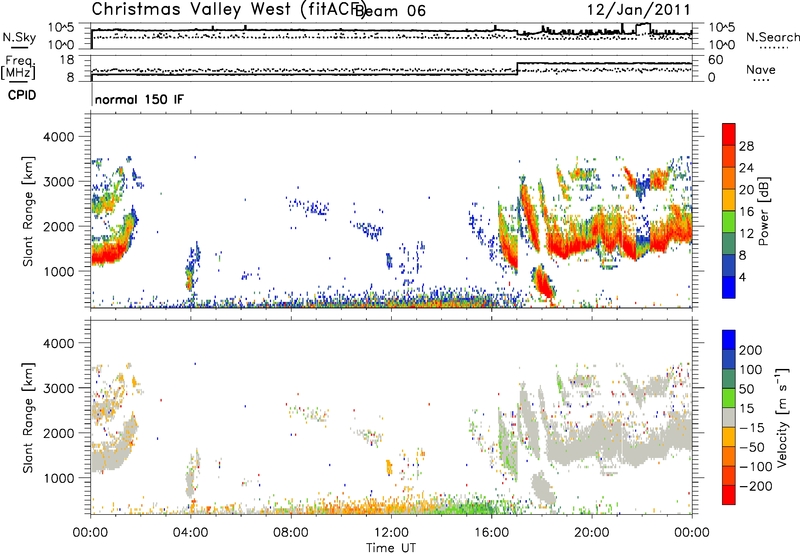Click the "24" power colorbar label
The width and height of the screenshot is (800, 554).
(746, 168)
